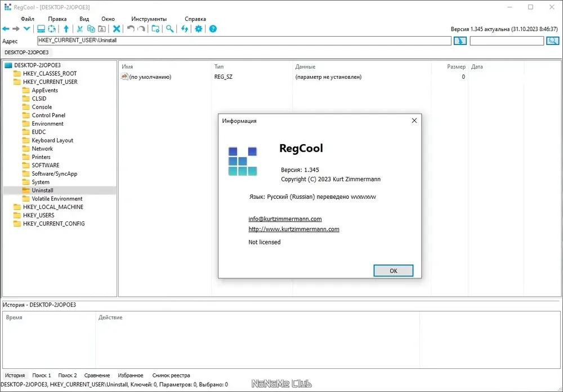
Task: Click the empty search field at top right
Action: click(507, 41)
